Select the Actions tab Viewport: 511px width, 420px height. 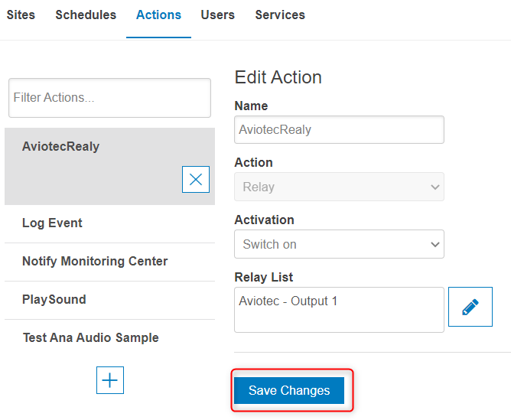pos(158,15)
